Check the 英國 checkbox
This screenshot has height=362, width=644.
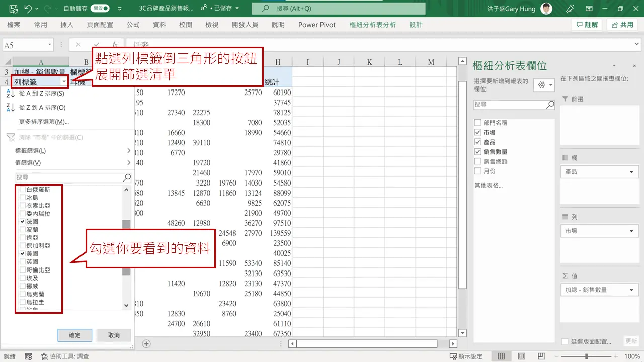click(22, 262)
